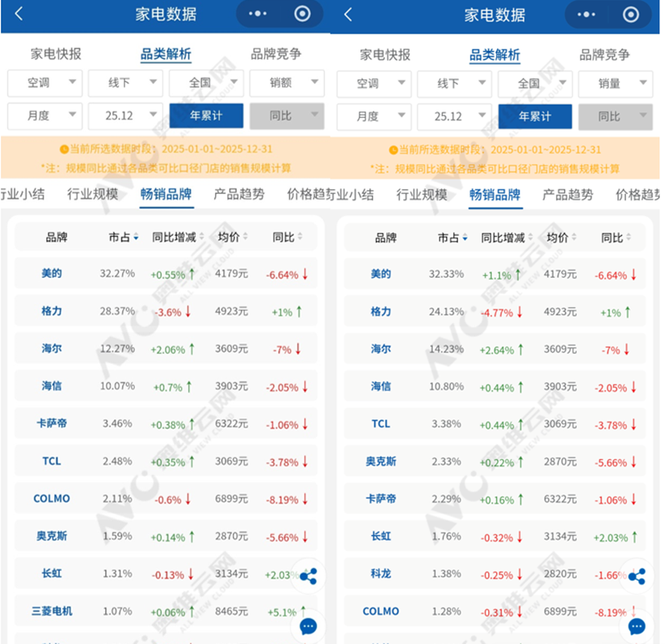This screenshot has width=665, height=644.
Task: Tap the 行业规模 tab in left panel
Action: click(93, 194)
